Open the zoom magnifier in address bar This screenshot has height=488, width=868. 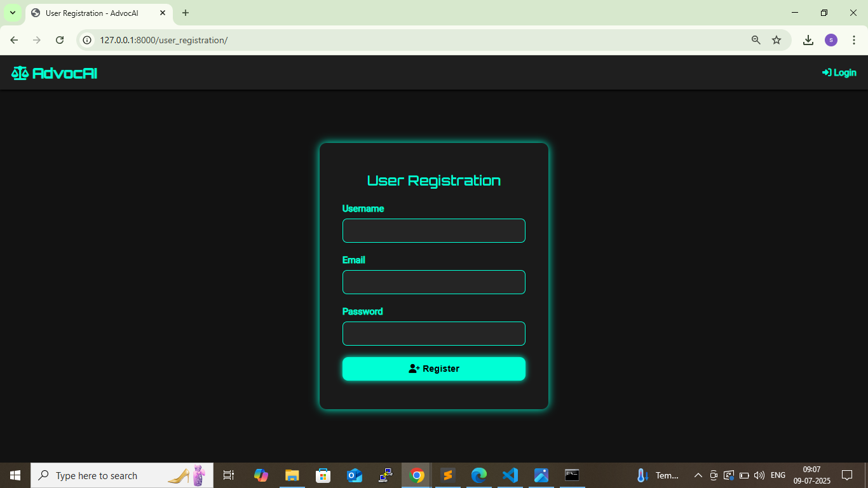(x=756, y=40)
